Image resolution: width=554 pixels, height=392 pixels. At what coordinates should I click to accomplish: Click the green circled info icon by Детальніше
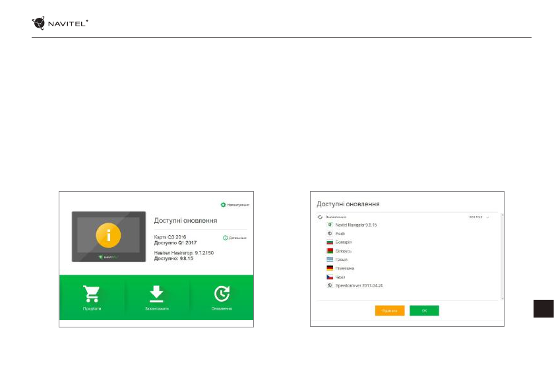225,238
